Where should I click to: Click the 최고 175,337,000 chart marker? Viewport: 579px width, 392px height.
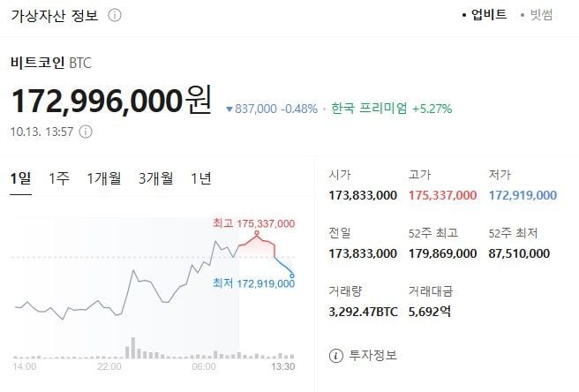pyautogui.click(x=253, y=224)
